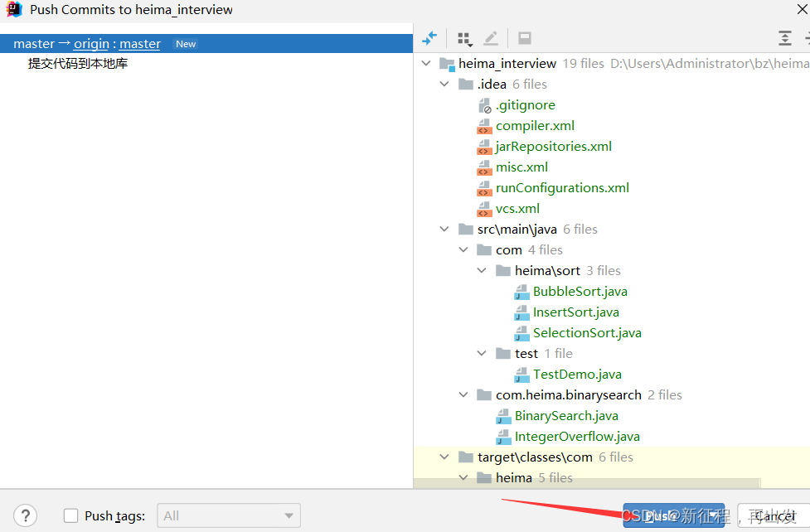Enable the Push tags checkbox
The width and height of the screenshot is (810, 532).
pyautogui.click(x=70, y=515)
